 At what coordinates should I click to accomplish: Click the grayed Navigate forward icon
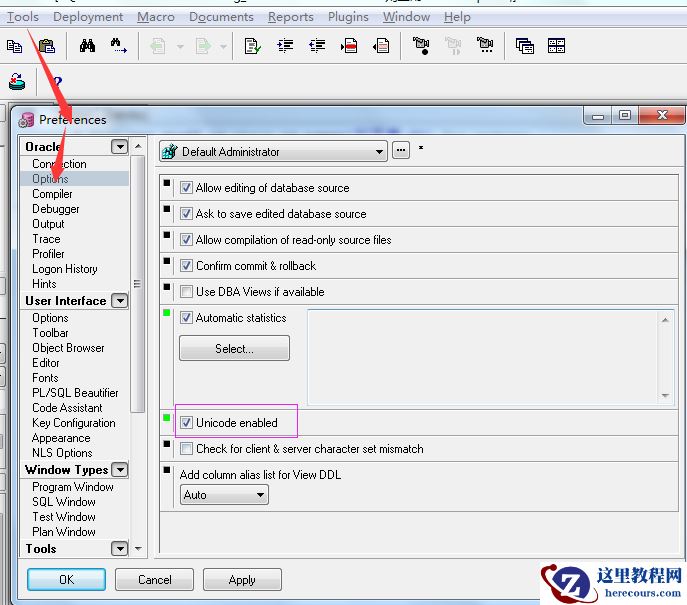(x=203, y=46)
